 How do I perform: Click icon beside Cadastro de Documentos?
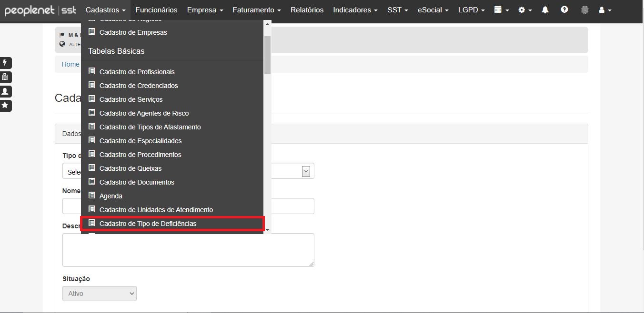point(92,182)
